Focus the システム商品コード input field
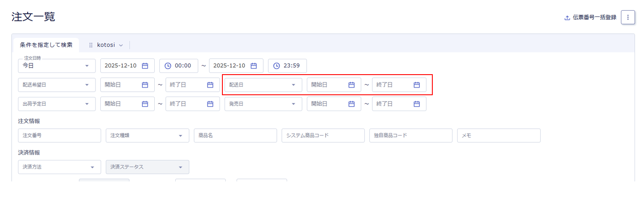Viewport: 644px width, 208px height. pos(323,136)
